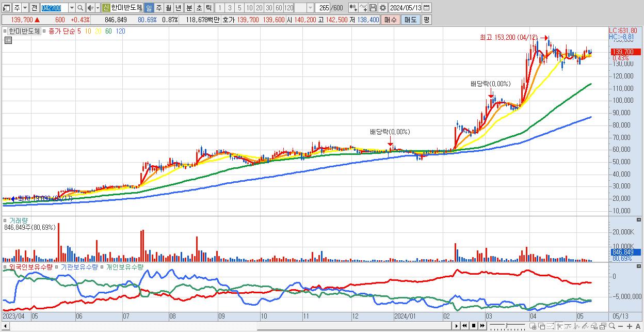This screenshot has height=332, width=644.
Task: Rewind chart with double-left arrows
Action: tap(464, 326)
